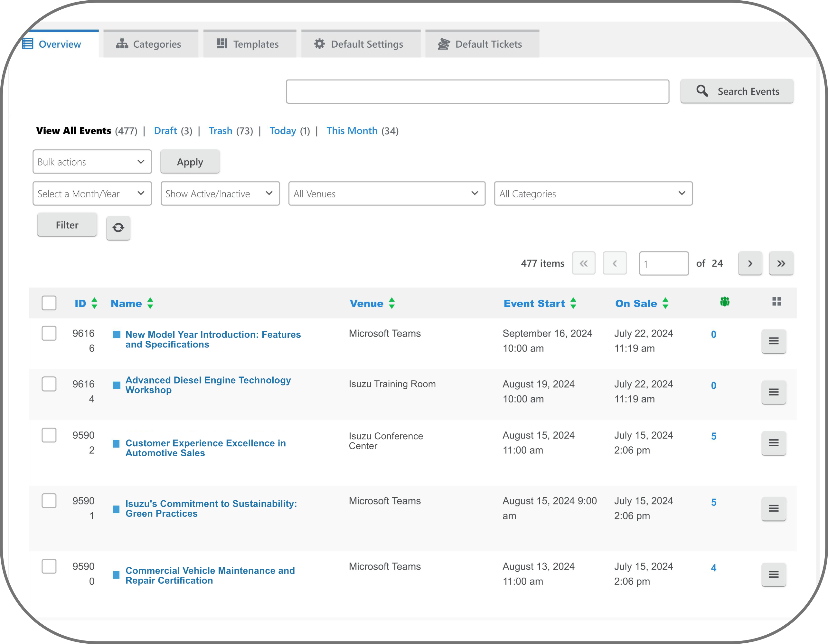Click the blue status square for New Model Year
The height and width of the screenshot is (644, 828).
pos(117,335)
